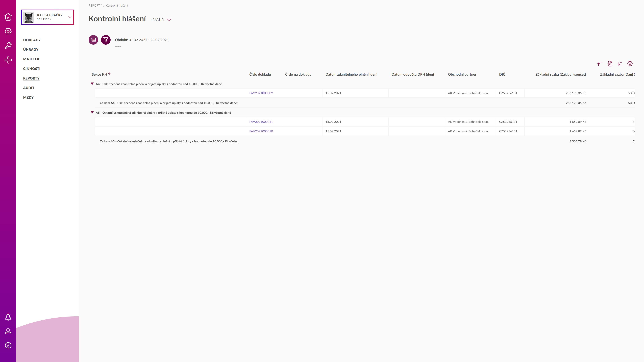This screenshot has height=362, width=644.
Task: Click the export document icon above the table
Action: (x=609, y=64)
